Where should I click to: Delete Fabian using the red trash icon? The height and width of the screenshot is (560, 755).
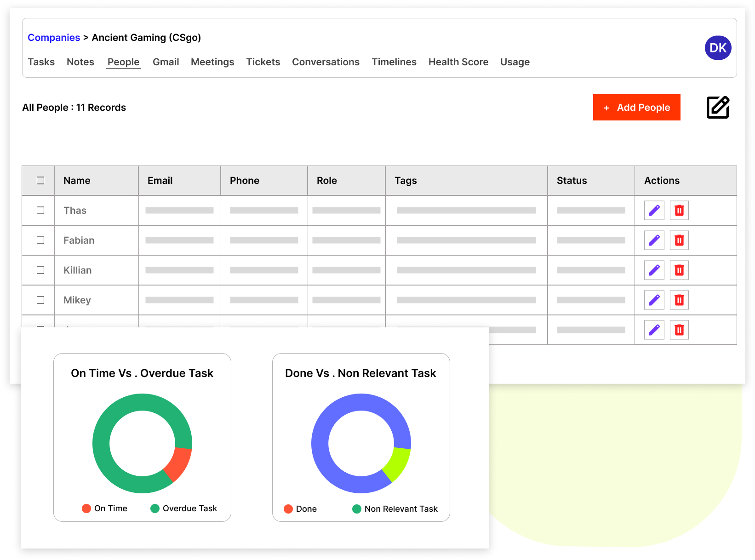pos(679,240)
